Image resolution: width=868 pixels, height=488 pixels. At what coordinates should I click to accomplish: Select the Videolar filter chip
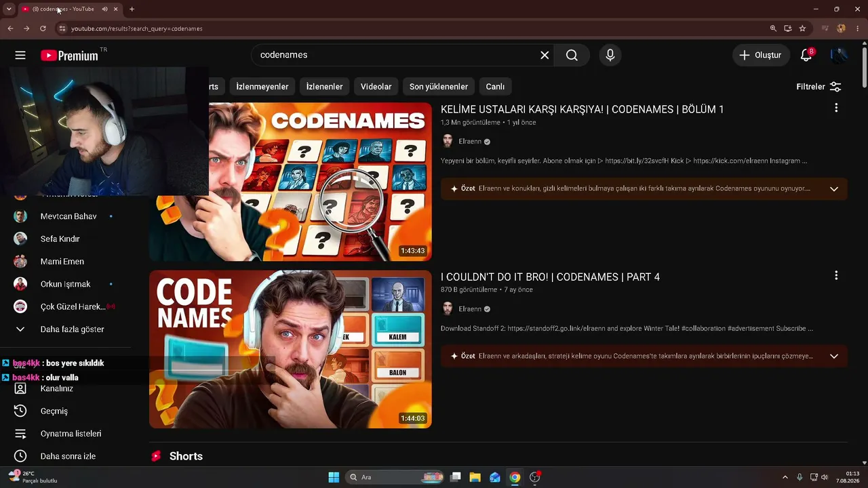[x=376, y=87]
